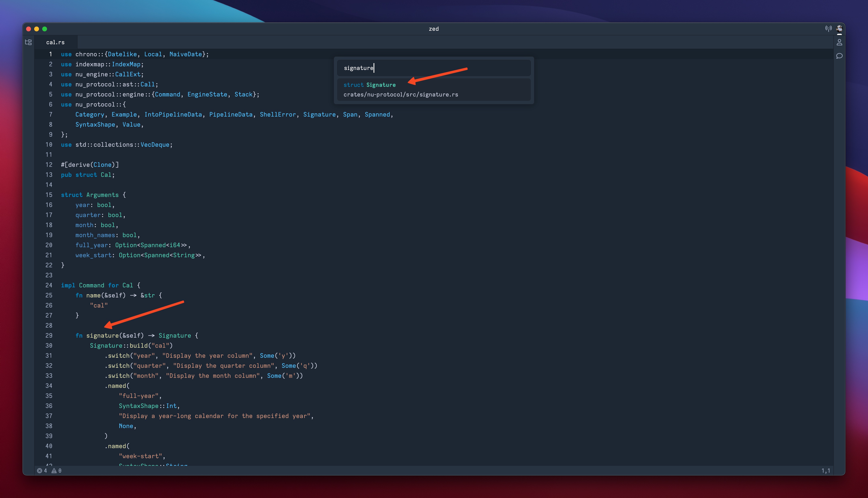This screenshot has height=498, width=868.
Task: Click the user avatar in the title bar
Action: 840,29
